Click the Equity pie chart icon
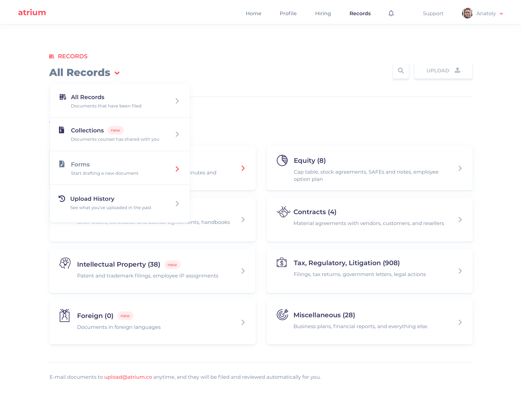The height and width of the screenshot is (420, 521). tap(282, 160)
